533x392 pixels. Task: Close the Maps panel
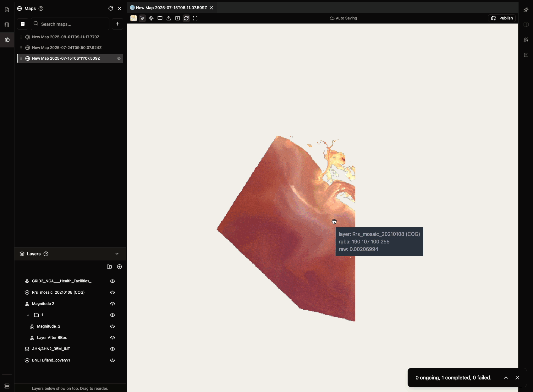click(x=119, y=8)
